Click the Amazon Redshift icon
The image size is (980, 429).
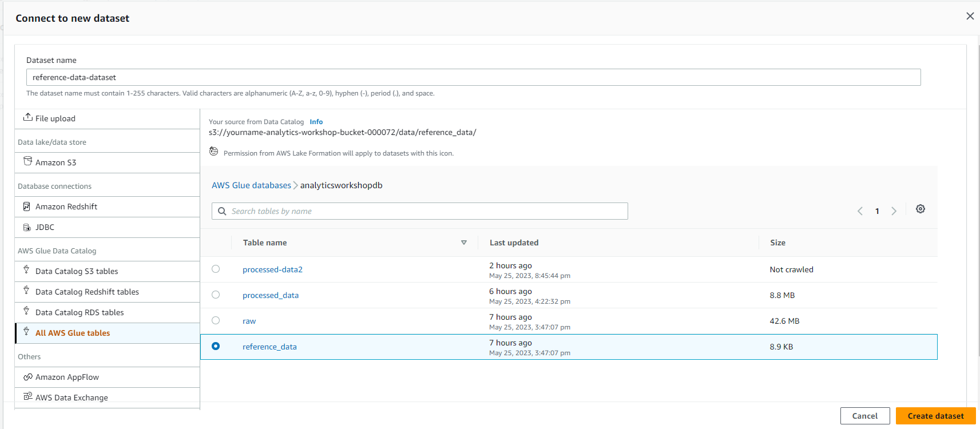(x=27, y=206)
